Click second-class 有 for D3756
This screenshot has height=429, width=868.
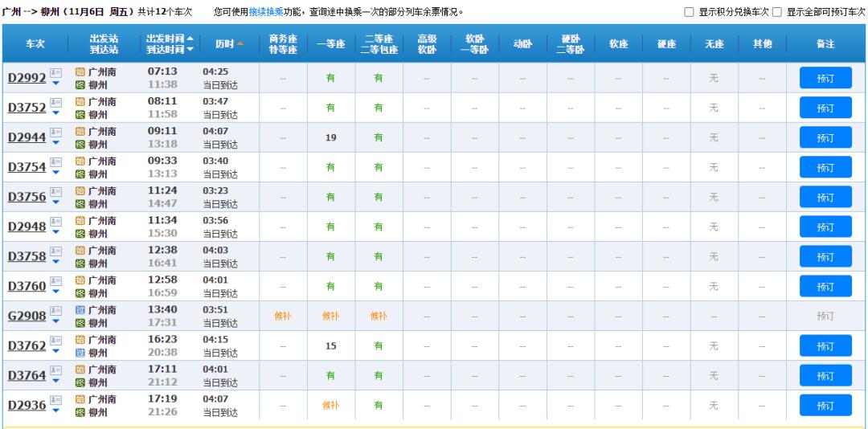(x=378, y=197)
